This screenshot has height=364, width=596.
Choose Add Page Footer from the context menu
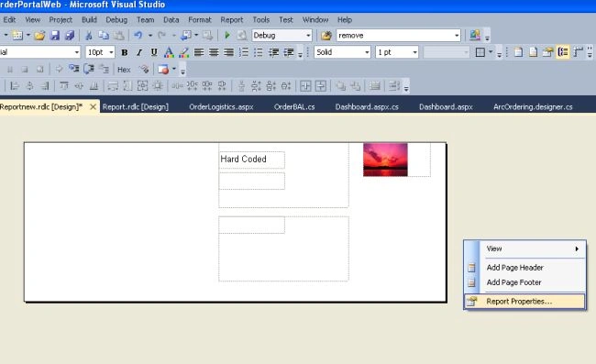(524, 282)
